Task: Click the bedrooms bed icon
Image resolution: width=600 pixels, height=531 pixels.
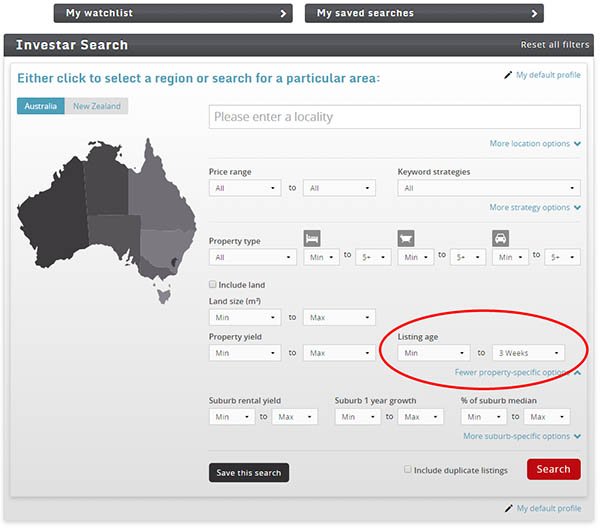Action: 312,238
